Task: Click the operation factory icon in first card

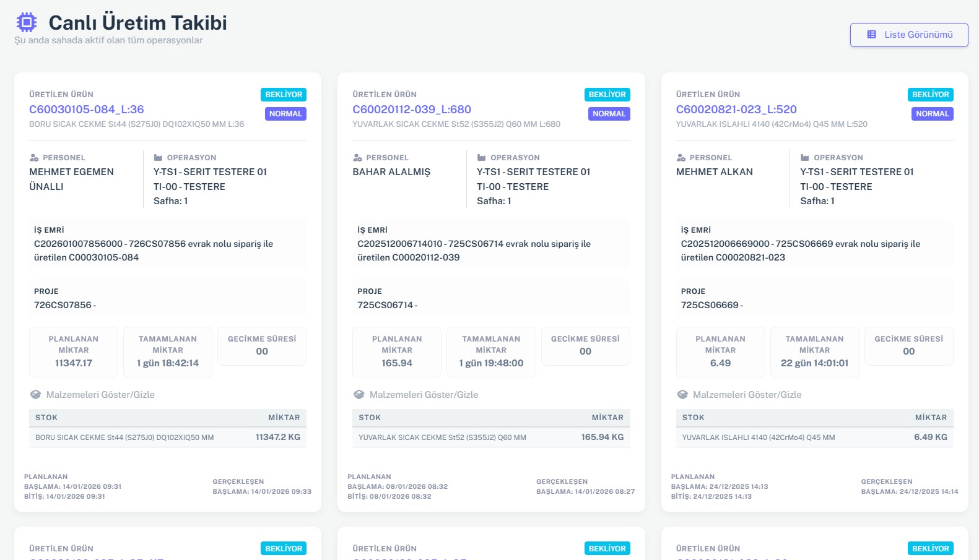Action: coord(158,158)
